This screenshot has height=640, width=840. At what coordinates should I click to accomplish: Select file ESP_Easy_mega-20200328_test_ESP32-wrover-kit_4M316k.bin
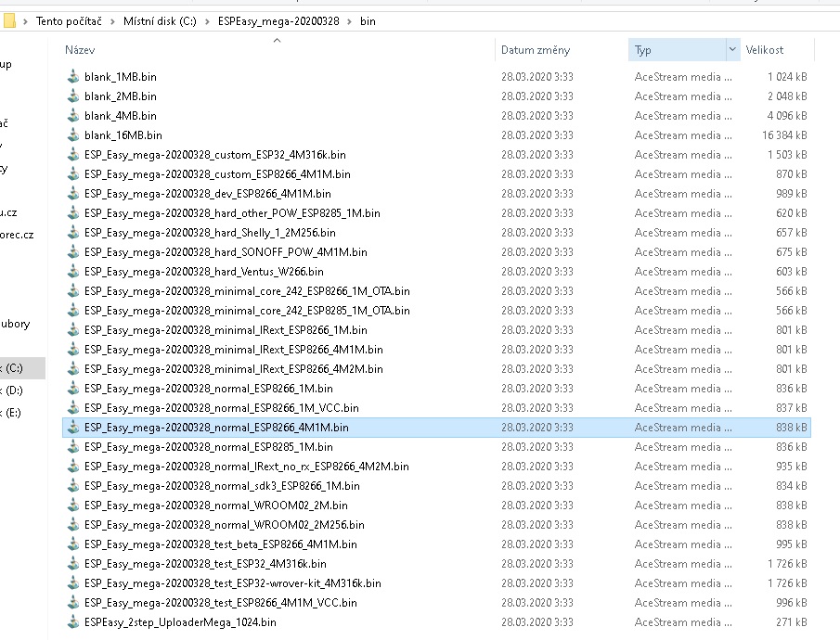tap(232, 583)
